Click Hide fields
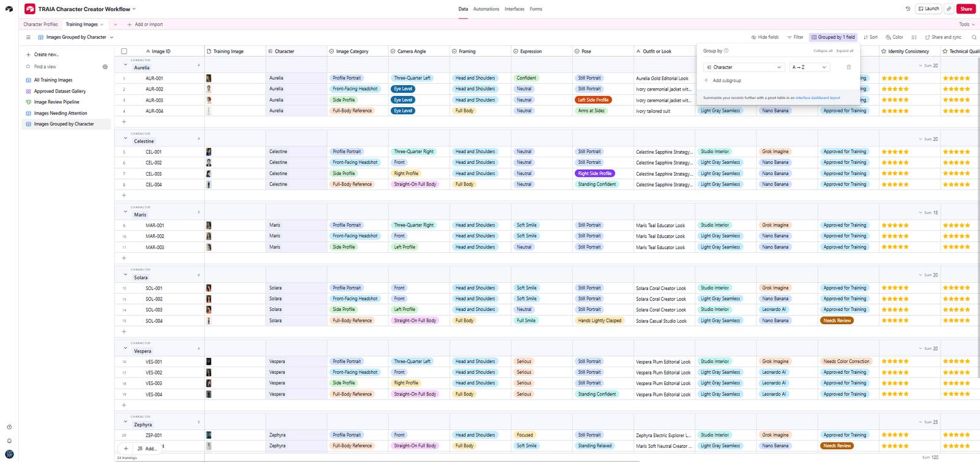This screenshot has width=980, height=462. click(x=765, y=37)
